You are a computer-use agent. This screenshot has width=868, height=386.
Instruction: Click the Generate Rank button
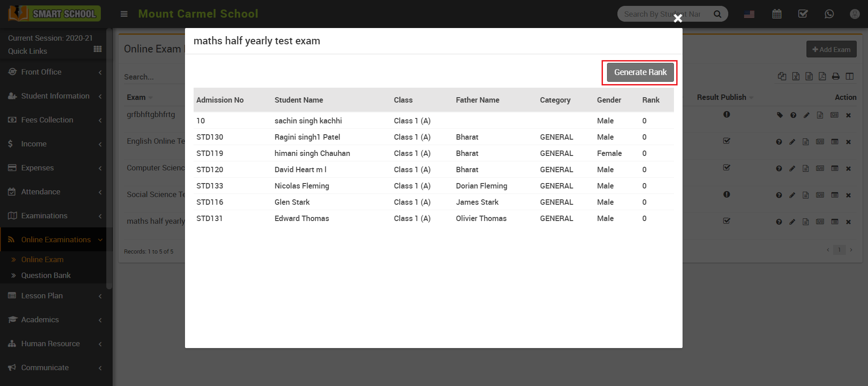pos(640,72)
